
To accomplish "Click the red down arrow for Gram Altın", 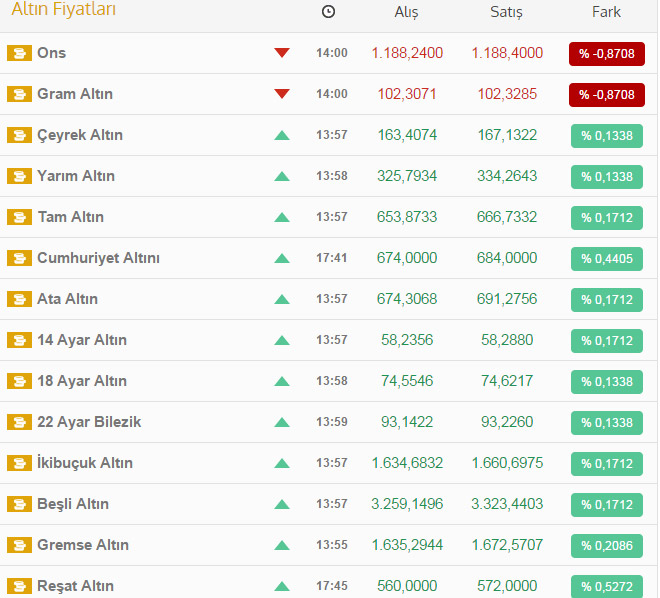I will click(282, 93).
